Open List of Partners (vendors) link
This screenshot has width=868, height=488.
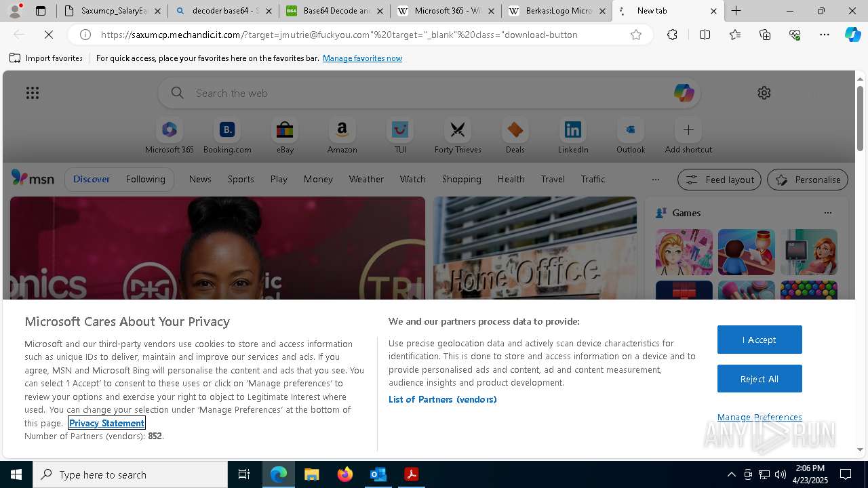pos(442,399)
